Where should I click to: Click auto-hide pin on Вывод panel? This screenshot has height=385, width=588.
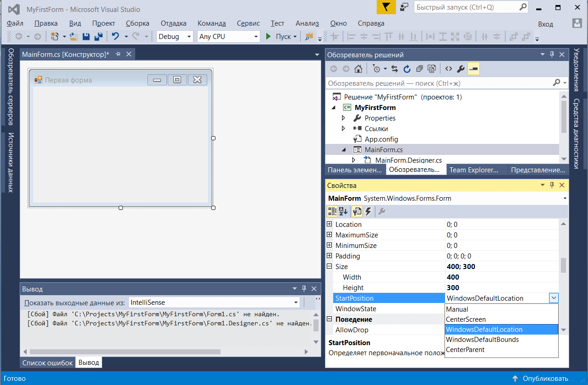pos(304,289)
